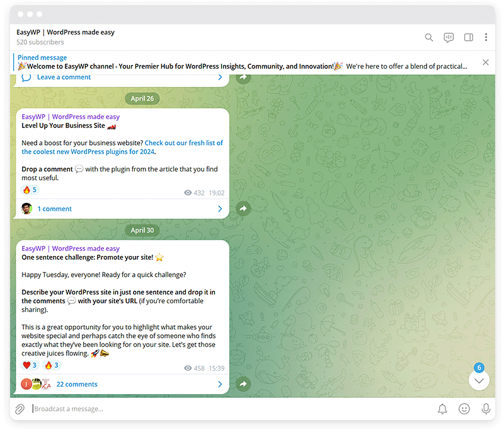This screenshot has height=430, width=504.
Task: Click the commenter avatar beside 1 comment
Action: point(26,209)
